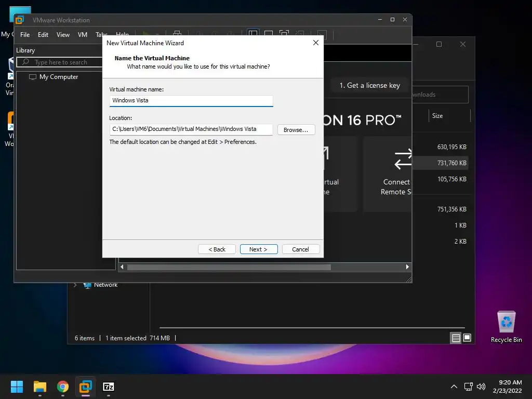Open the Edit menu in VMware
Image resolution: width=532 pixels, height=399 pixels.
(x=43, y=35)
